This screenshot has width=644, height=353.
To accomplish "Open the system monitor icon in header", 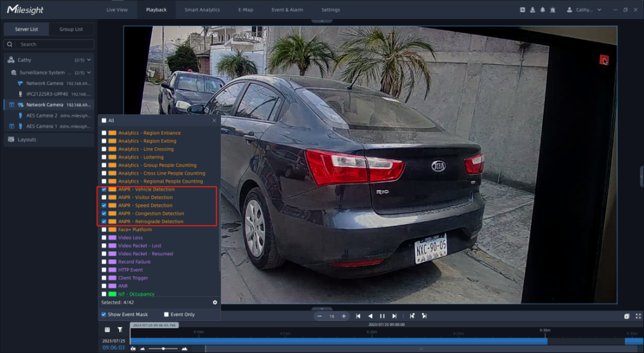I will pos(523,10).
